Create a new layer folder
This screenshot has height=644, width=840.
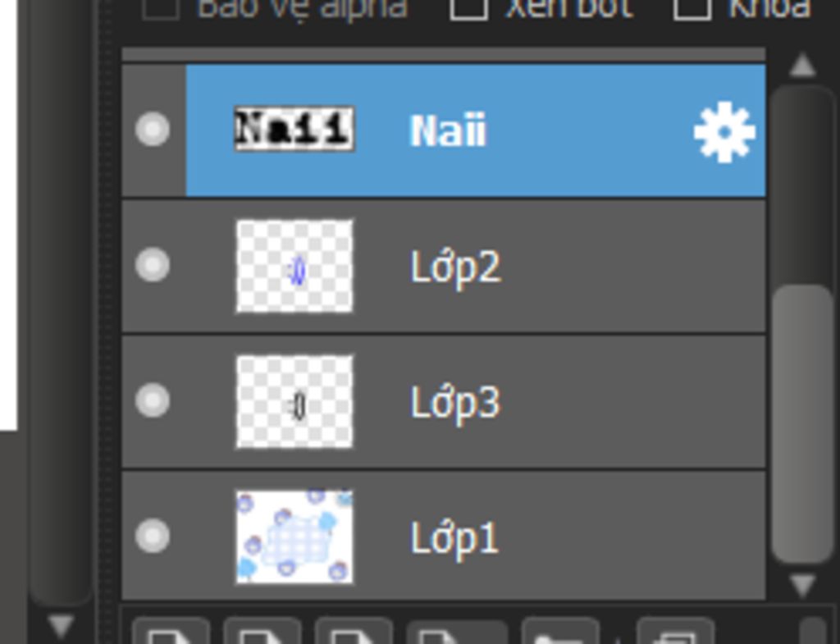tap(560, 631)
